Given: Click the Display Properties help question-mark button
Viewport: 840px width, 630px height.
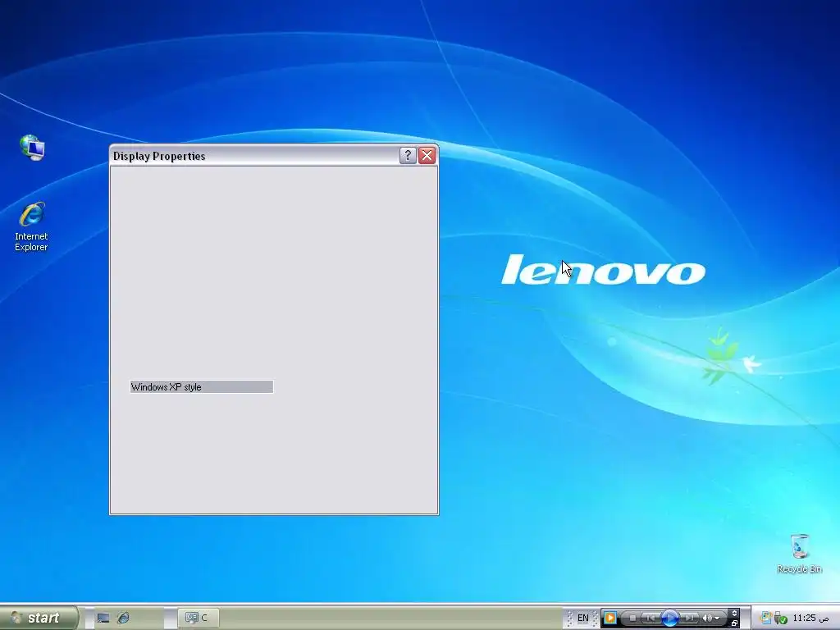Looking at the screenshot, I should [x=408, y=155].
